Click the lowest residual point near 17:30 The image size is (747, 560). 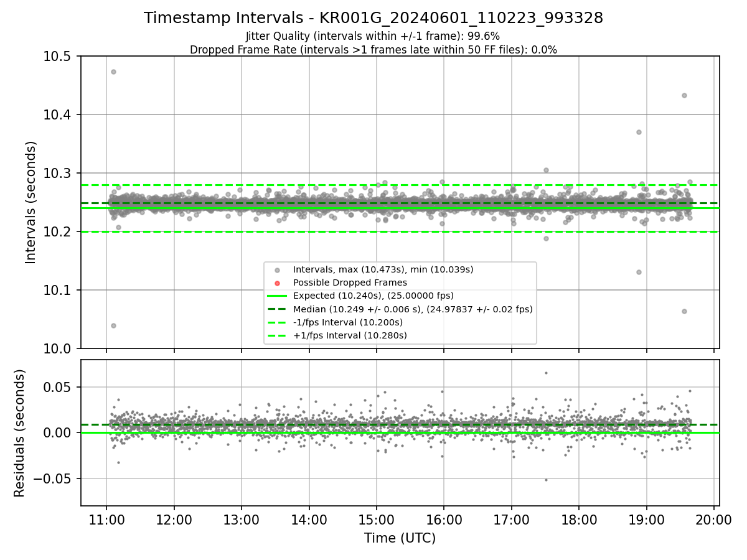point(546,480)
